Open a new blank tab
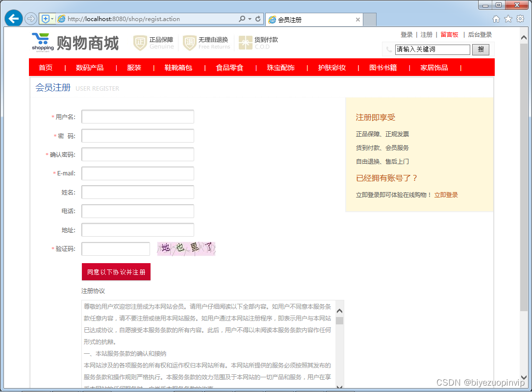The width and height of the screenshot is (532, 392). click(x=370, y=20)
